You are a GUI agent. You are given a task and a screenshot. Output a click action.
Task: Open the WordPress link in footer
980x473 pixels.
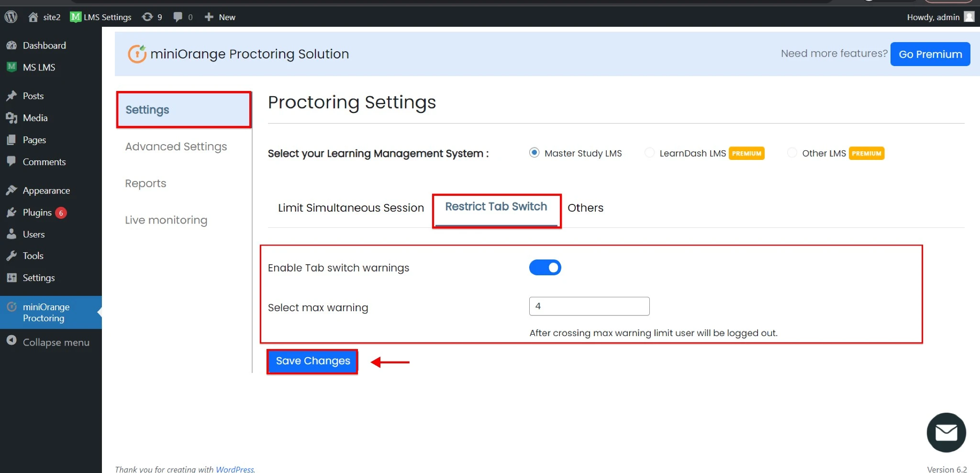234,469
